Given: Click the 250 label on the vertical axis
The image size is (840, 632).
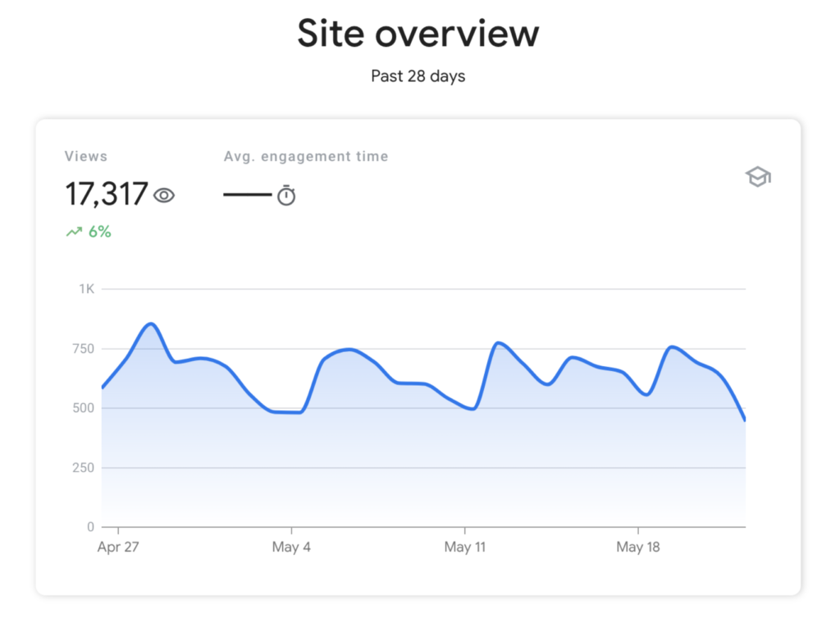Looking at the screenshot, I should [84, 468].
